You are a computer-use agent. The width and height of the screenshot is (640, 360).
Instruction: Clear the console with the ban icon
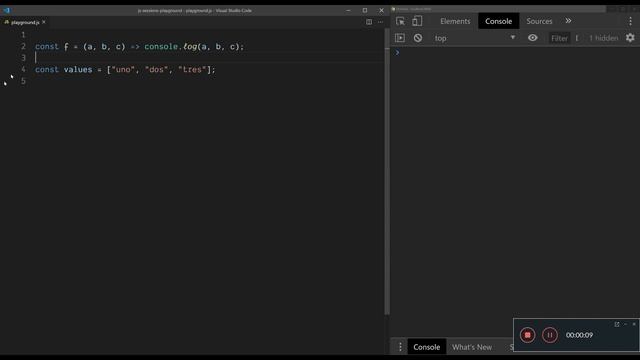[418, 38]
